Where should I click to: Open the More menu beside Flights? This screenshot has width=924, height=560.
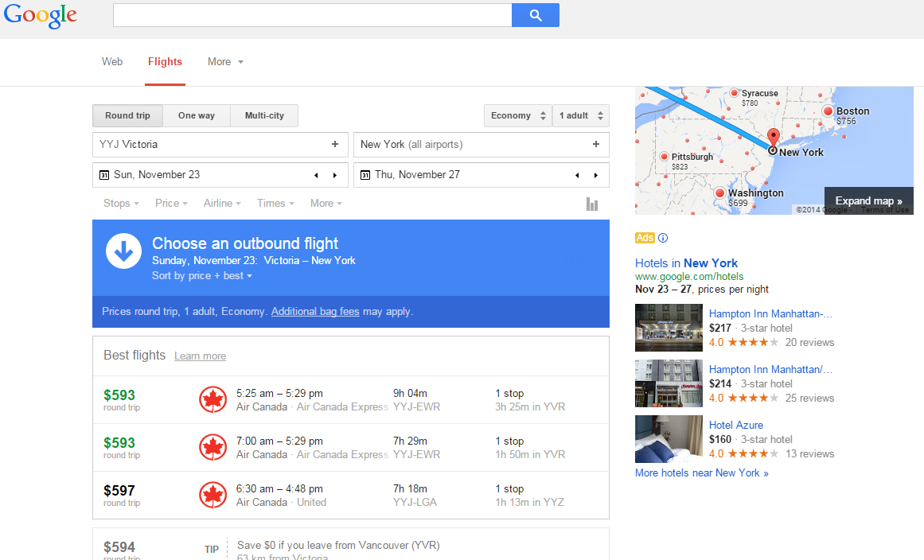(225, 62)
